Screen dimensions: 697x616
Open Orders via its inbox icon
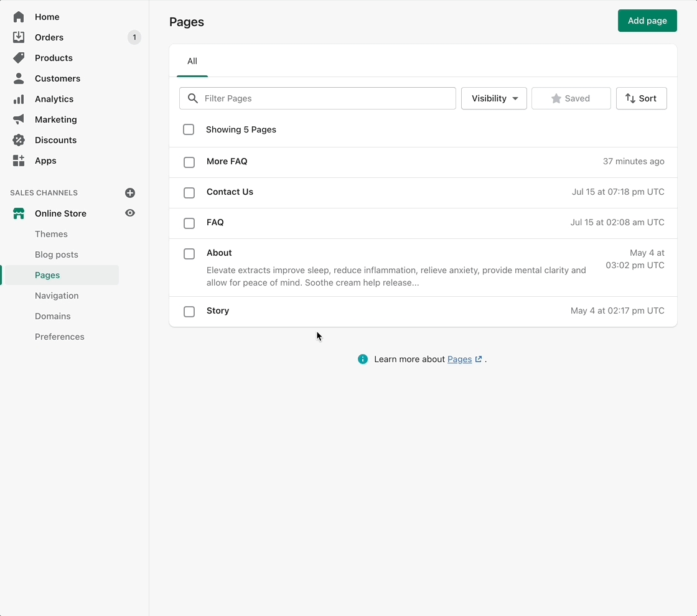[x=19, y=37]
